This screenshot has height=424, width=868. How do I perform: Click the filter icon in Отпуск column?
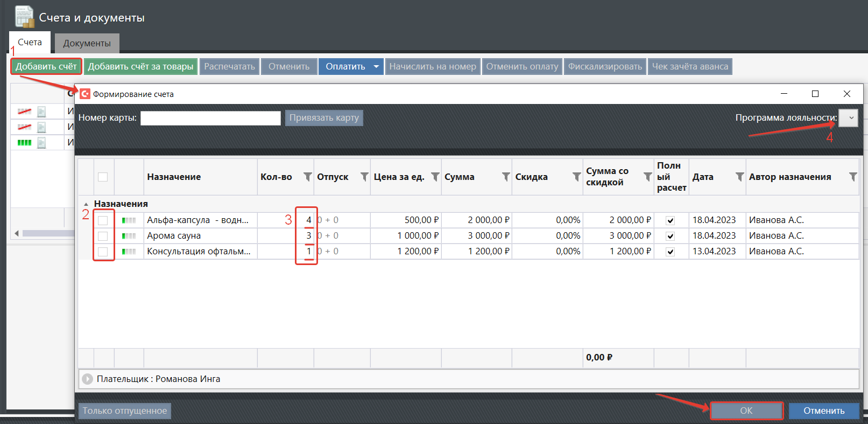(364, 177)
